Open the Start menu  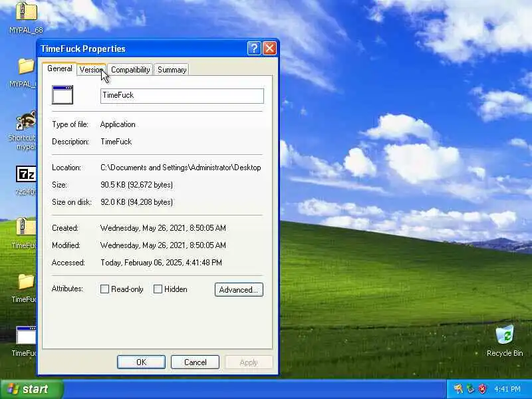[x=31, y=389]
